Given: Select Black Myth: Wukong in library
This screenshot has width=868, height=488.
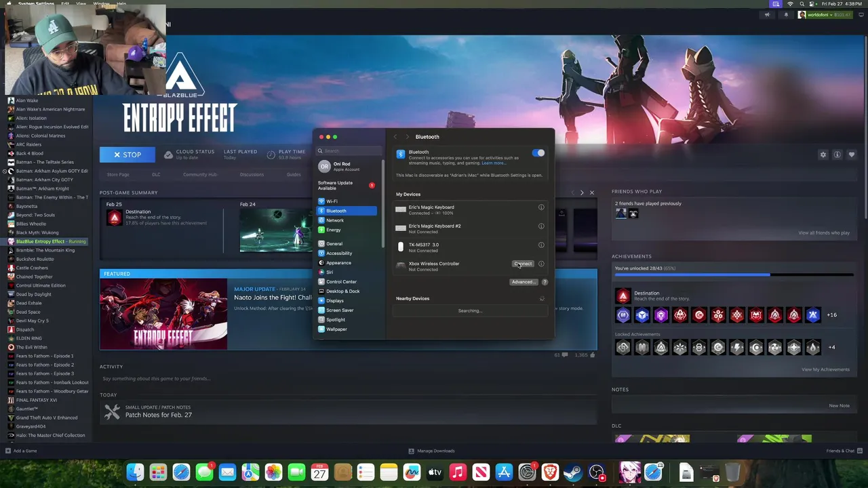Looking at the screenshot, I should tap(47, 232).
